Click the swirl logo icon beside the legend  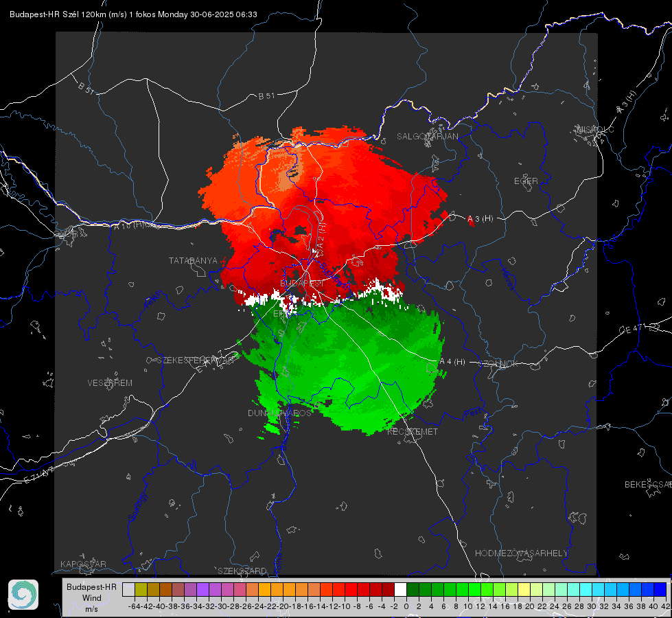point(23,595)
